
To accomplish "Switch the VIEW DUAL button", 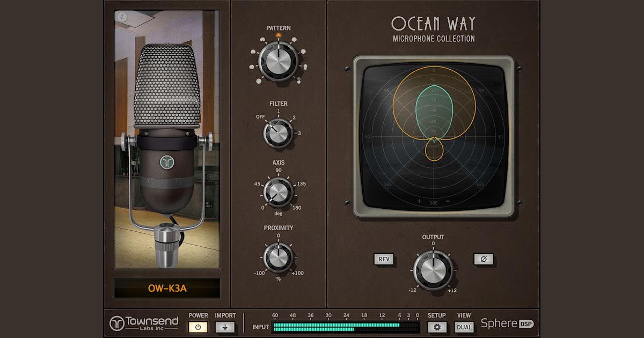I will pyautogui.click(x=464, y=327).
